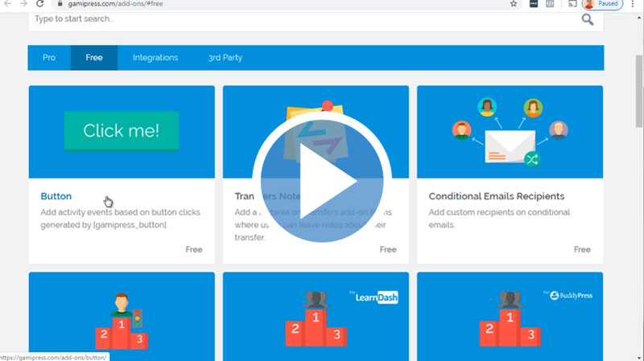The image size is (644, 361).
Task: Click the cast media icon
Action: click(x=572, y=4)
